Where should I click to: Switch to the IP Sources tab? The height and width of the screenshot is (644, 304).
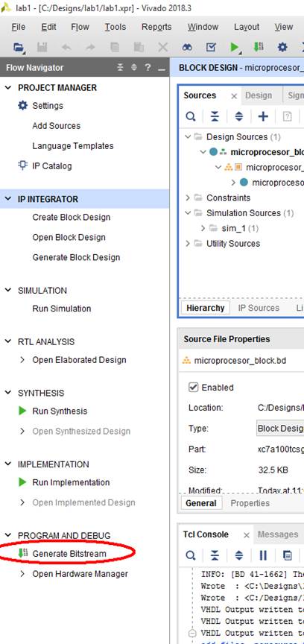point(259,308)
